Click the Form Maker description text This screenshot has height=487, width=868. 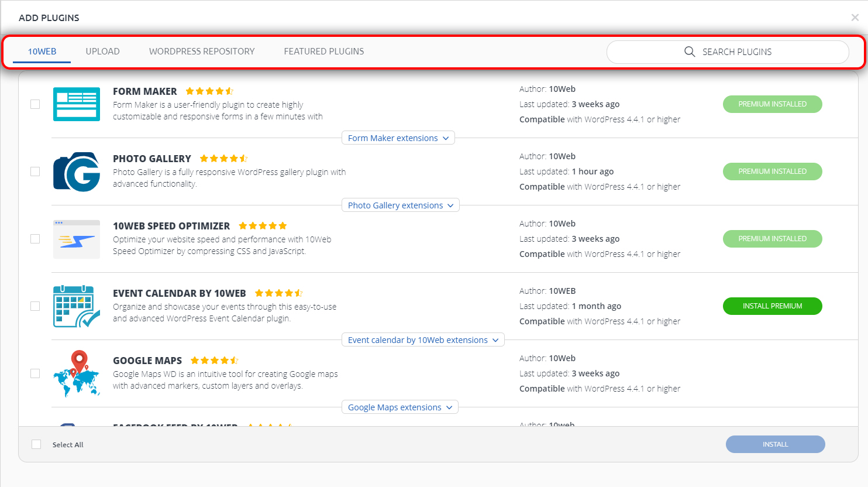click(218, 111)
